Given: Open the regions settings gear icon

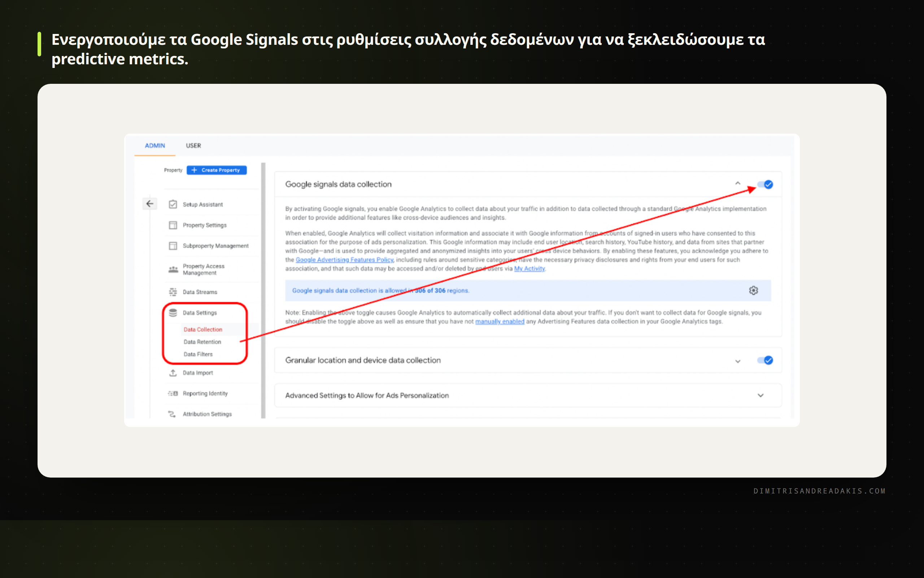Looking at the screenshot, I should pyautogui.click(x=753, y=290).
